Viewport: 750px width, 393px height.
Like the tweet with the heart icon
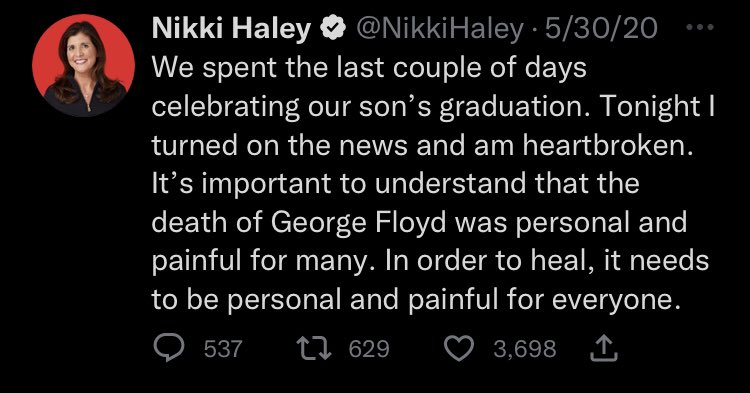click(x=459, y=348)
